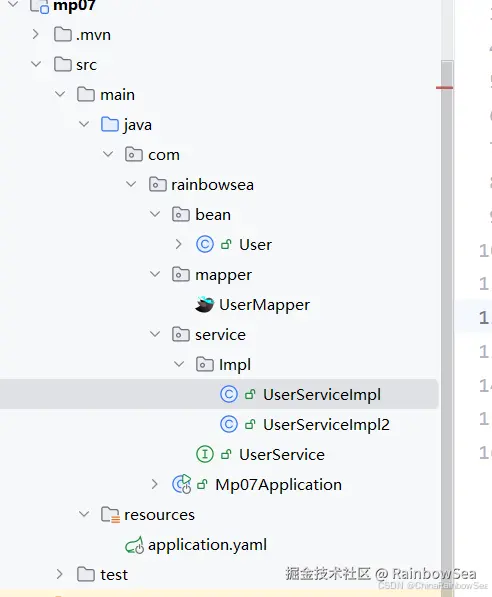Click lock icon beside UserService interface
The height and width of the screenshot is (597, 492).
(x=226, y=454)
